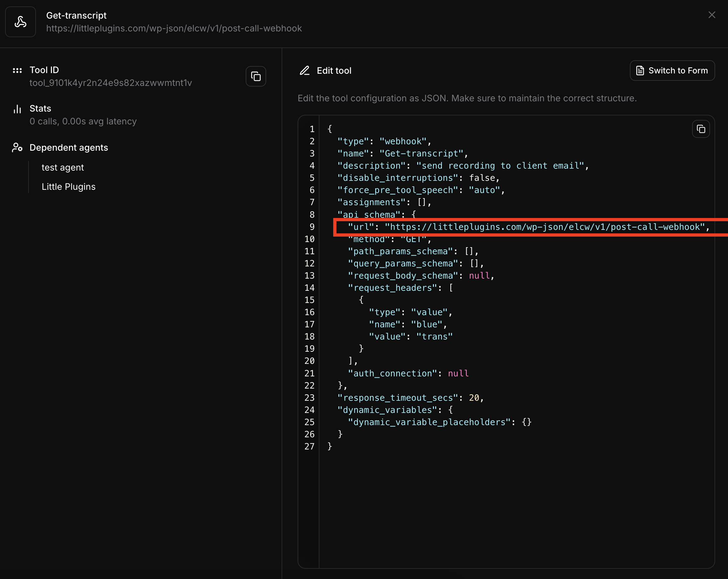The width and height of the screenshot is (728, 579).
Task: Click the Get-transcript panel title
Action: (76, 15)
